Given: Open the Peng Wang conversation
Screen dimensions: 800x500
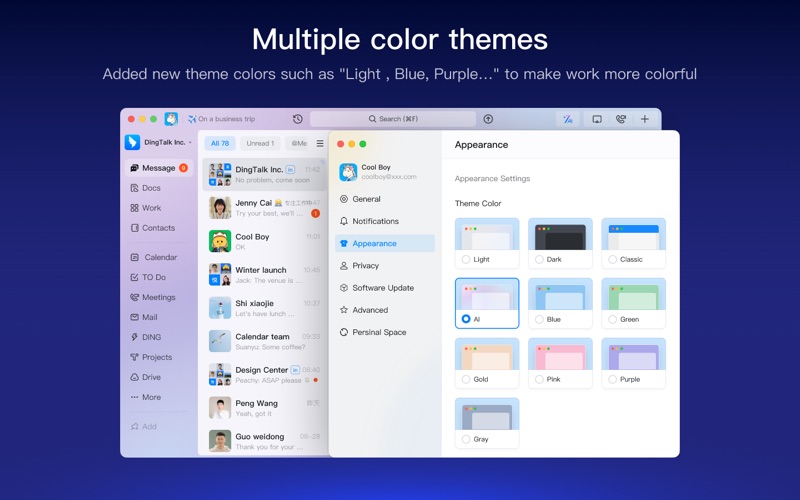Looking at the screenshot, I should pos(264,408).
